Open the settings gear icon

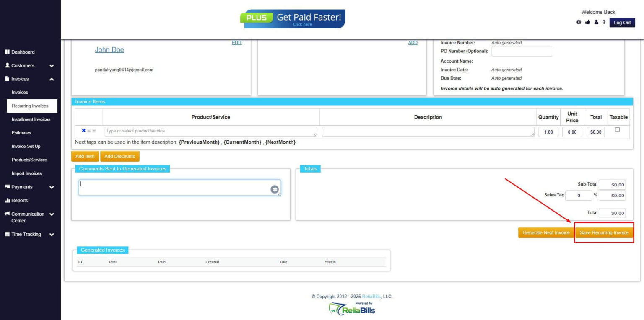(579, 22)
